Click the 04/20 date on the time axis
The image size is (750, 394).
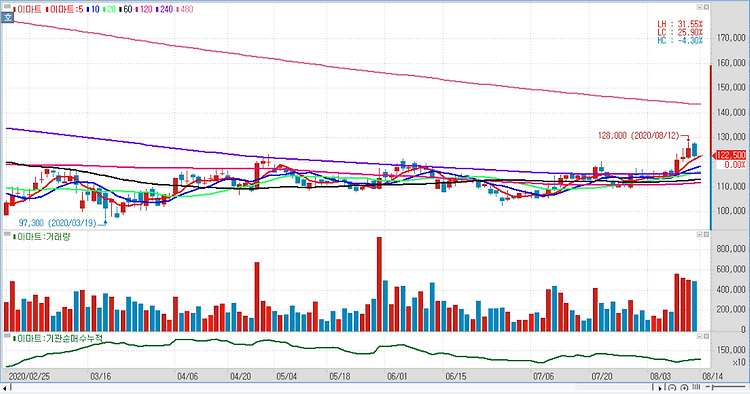(x=241, y=376)
